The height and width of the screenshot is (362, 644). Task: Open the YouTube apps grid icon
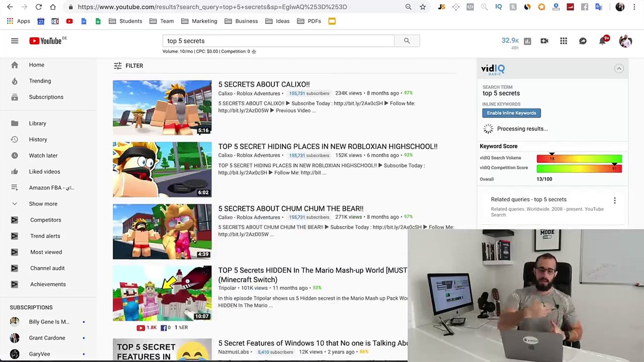[563, 41]
